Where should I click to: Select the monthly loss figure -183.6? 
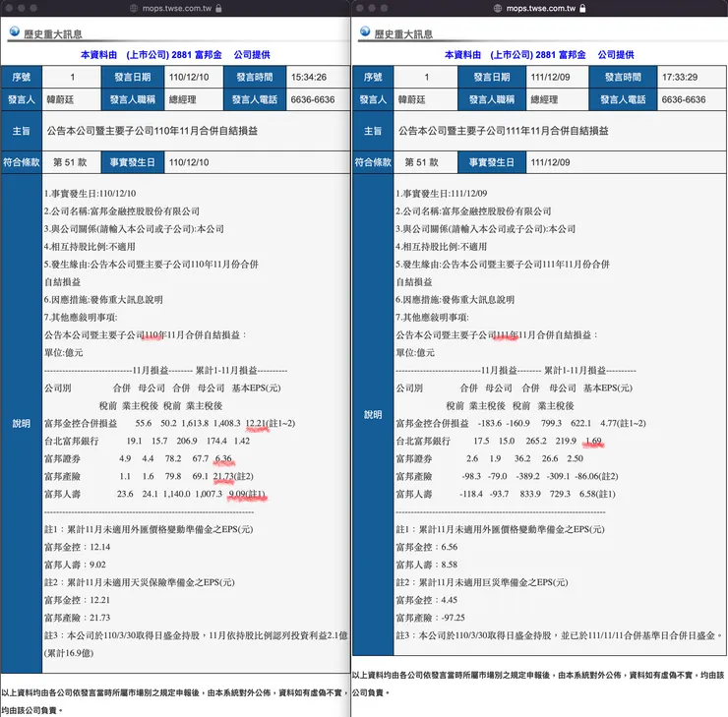[489, 423]
